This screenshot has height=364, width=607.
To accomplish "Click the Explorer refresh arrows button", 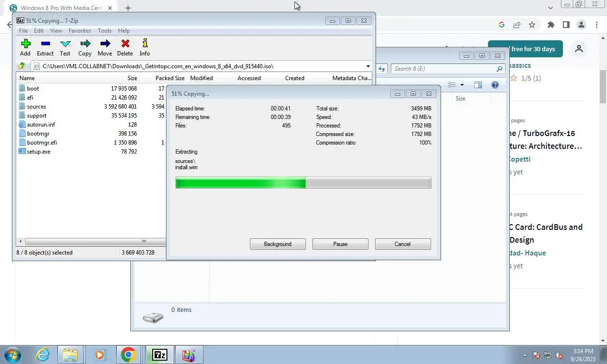I will 382,69.
